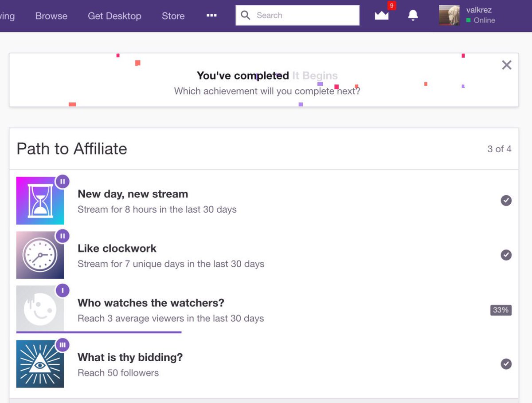Click the 3 of 4 counter

click(499, 149)
